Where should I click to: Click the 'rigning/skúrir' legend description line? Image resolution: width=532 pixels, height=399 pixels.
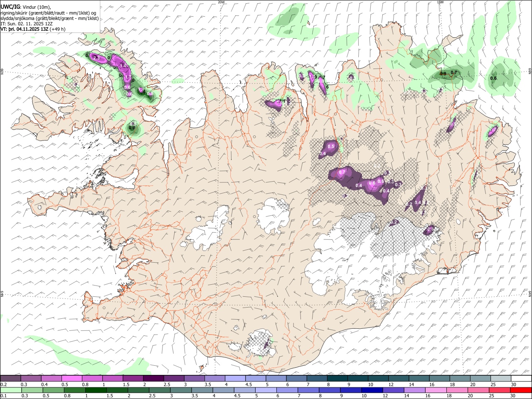[48, 13]
